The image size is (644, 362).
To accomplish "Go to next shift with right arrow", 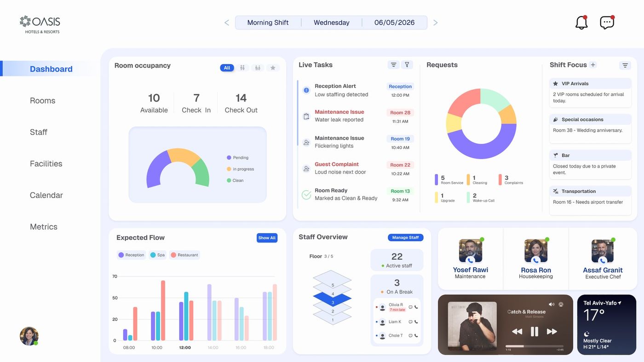I will [435, 23].
